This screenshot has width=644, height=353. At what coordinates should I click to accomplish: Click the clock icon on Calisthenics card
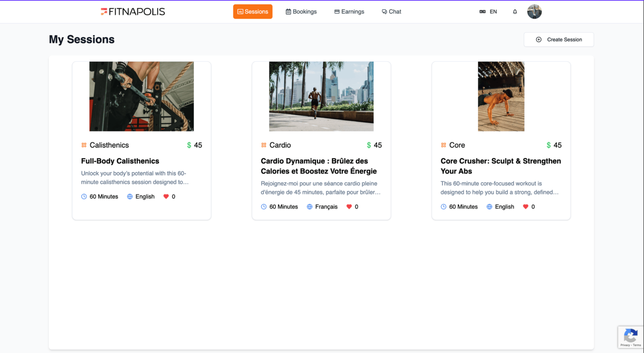(84, 197)
